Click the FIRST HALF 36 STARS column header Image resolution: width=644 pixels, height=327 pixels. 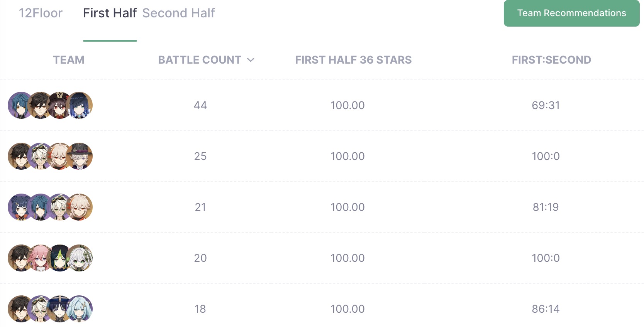[353, 60]
